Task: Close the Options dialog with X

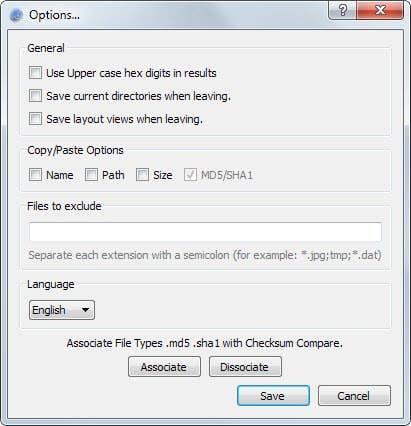Action: (380, 10)
